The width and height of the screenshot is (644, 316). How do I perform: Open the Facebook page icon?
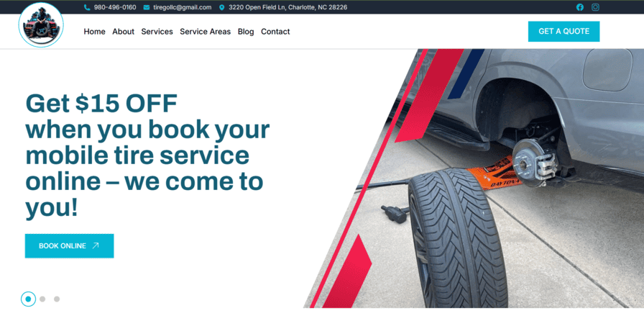point(580,7)
